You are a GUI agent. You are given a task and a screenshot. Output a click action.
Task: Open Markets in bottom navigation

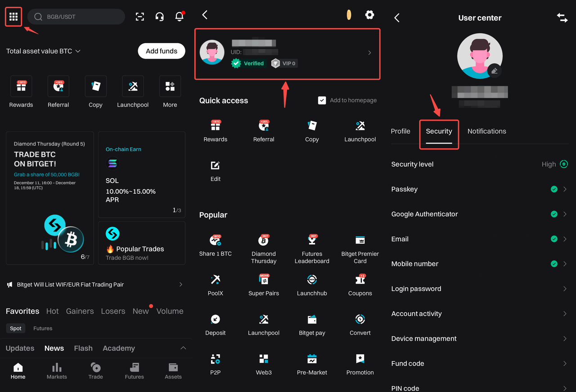click(x=57, y=371)
